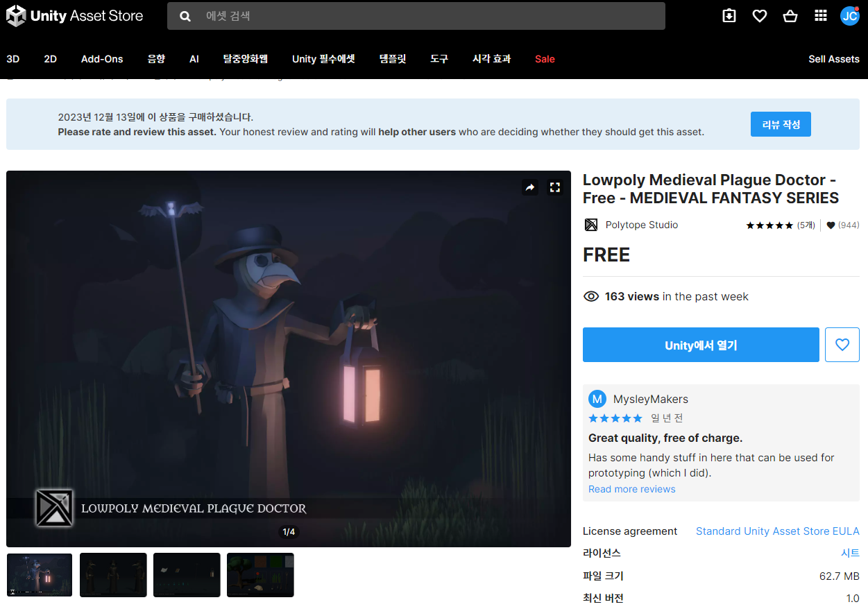Click the five-star rating next to (5개)
The width and height of the screenshot is (868, 609).
tap(769, 225)
